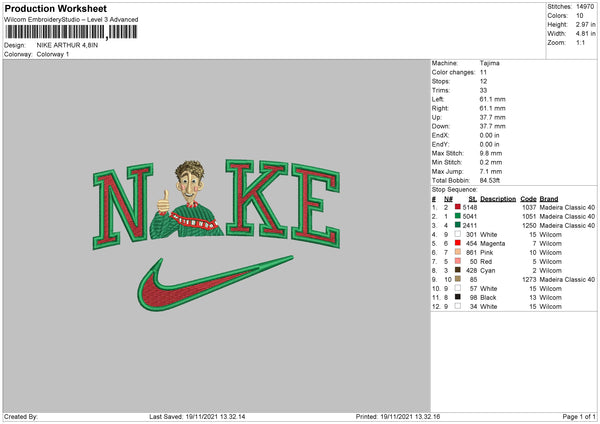
Task: Select the Min Stitch value 0.2 mm
Action: coord(491,162)
